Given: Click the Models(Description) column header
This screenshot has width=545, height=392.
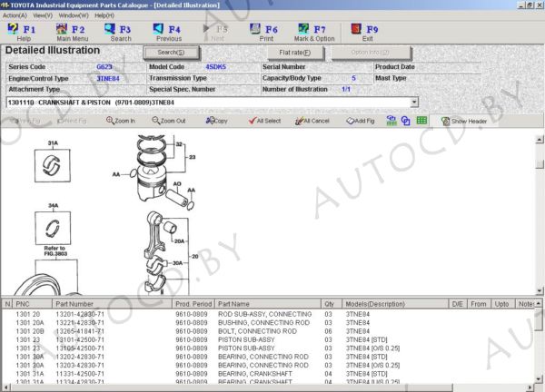Looking at the screenshot, I should (395, 304).
